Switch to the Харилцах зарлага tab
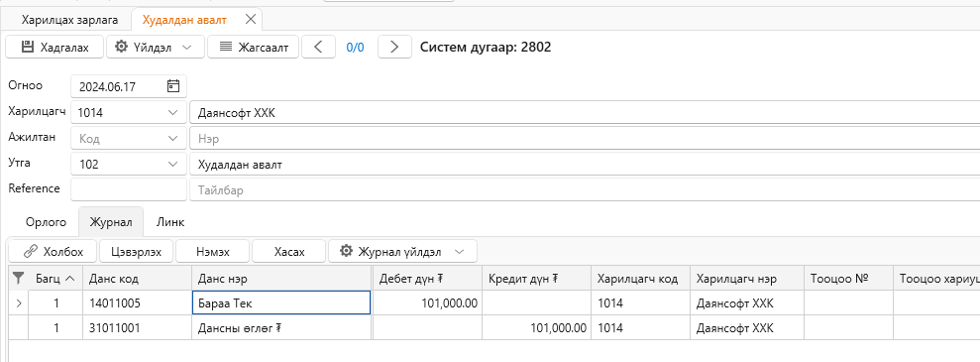The height and width of the screenshot is (362, 980). pyautogui.click(x=69, y=20)
